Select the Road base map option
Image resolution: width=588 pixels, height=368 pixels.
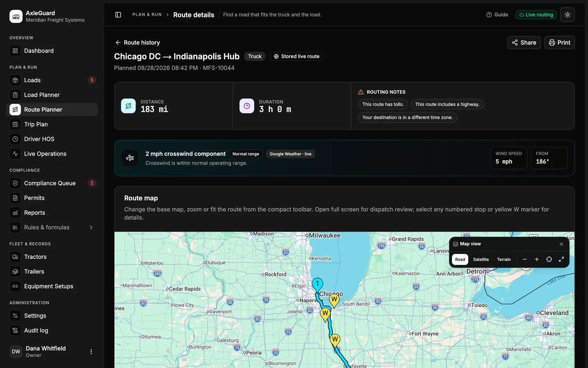click(x=460, y=259)
